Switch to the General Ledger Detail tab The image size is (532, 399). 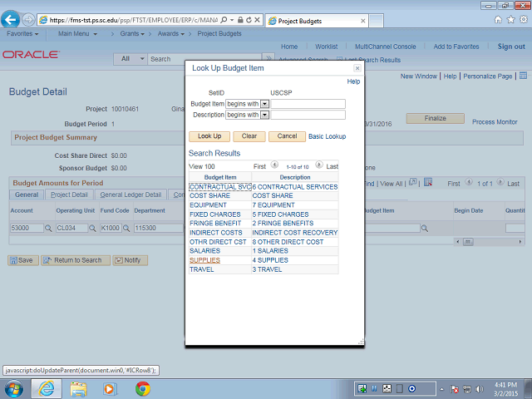coord(131,195)
